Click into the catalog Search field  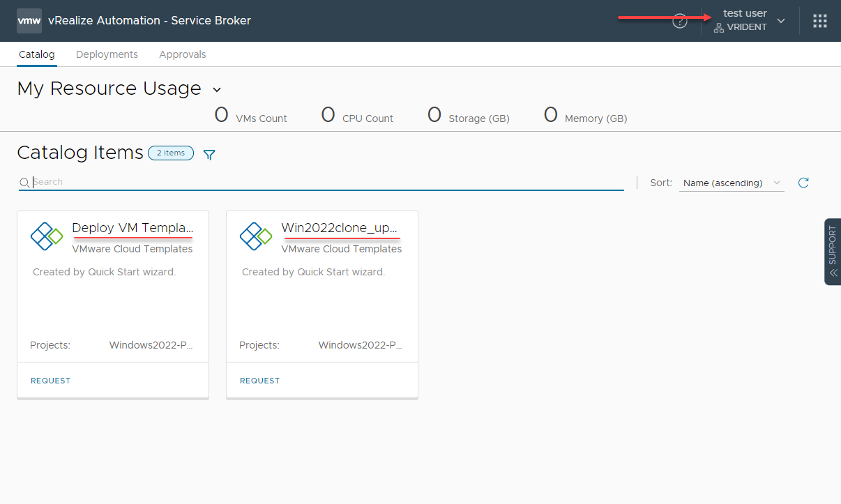point(328,182)
